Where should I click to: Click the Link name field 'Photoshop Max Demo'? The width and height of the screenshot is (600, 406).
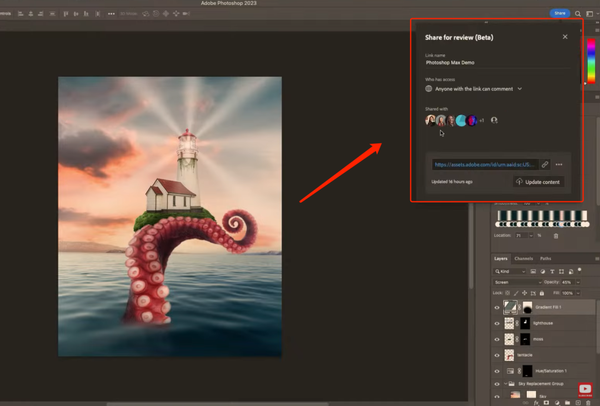pos(497,63)
